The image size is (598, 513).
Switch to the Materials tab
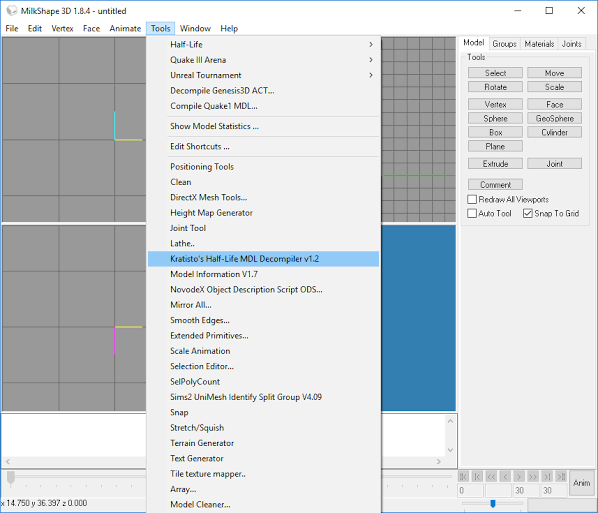click(539, 44)
